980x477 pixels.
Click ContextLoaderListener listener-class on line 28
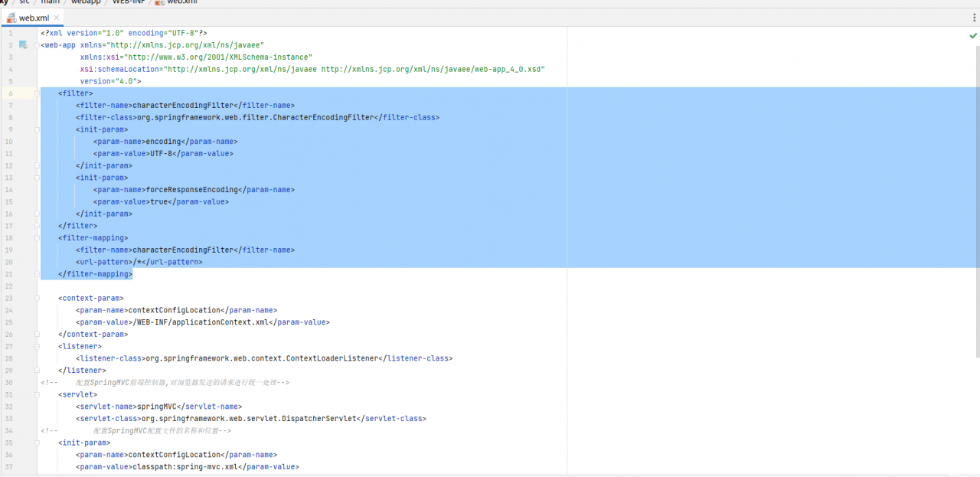point(264,358)
